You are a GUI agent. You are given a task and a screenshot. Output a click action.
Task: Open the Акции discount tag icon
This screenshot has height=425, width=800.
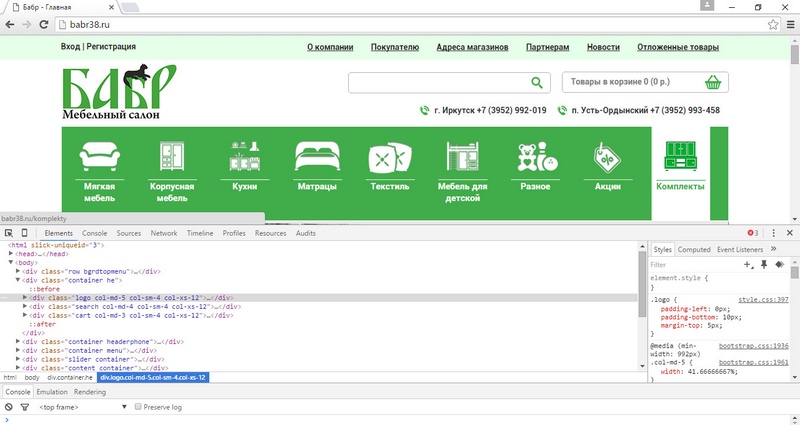click(608, 158)
